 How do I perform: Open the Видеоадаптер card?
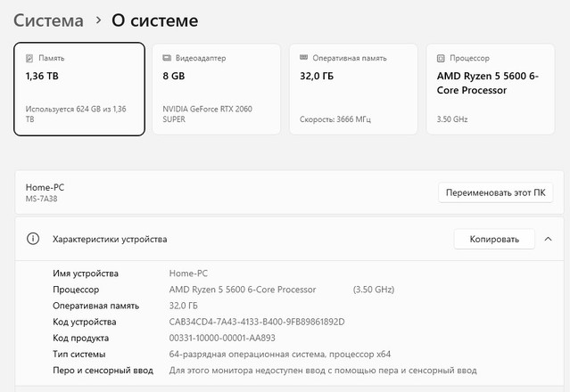pos(216,89)
